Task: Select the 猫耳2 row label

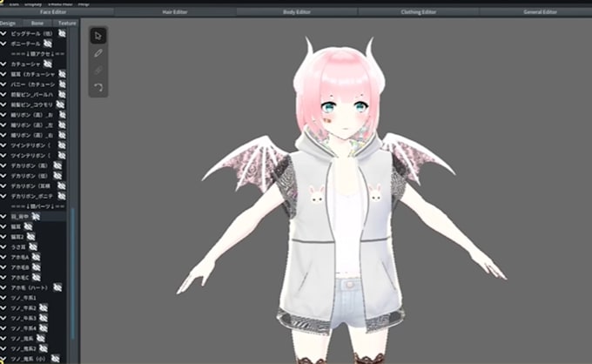Action: tap(17, 237)
